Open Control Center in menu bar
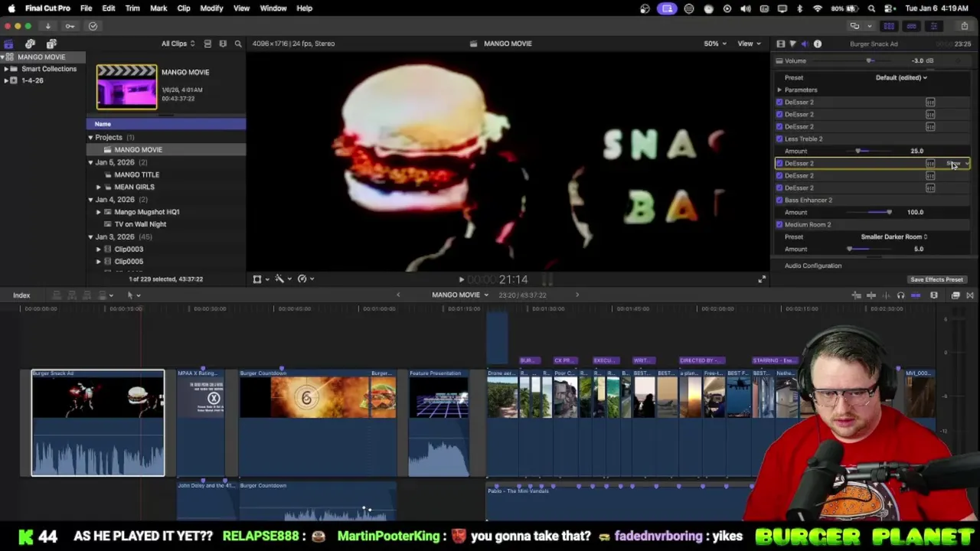 [890, 8]
